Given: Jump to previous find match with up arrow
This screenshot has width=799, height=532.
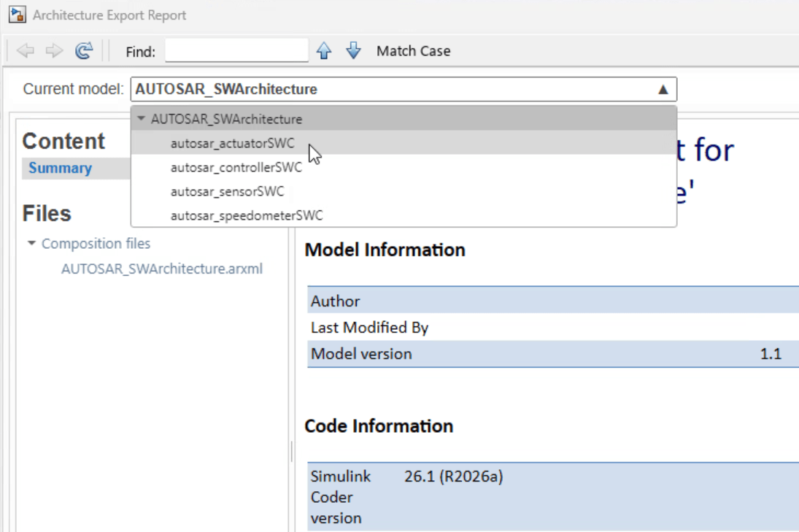Looking at the screenshot, I should (324, 51).
